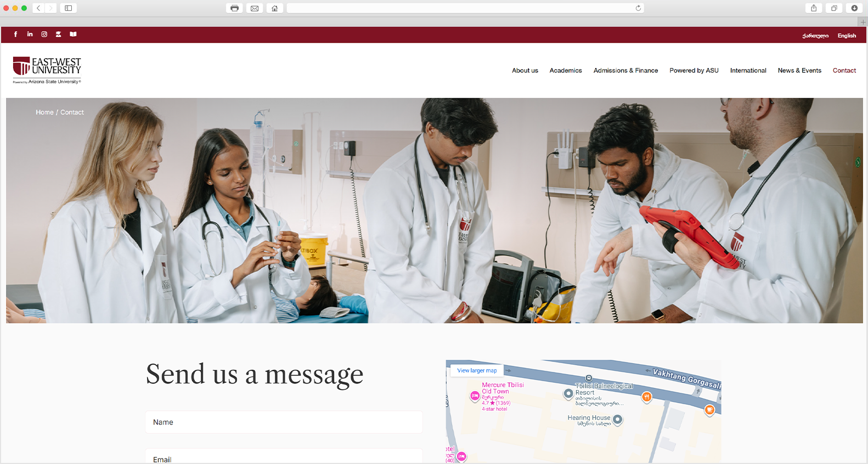Viewport: 868px width, 464px height.
Task: Switch site language to English
Action: pos(847,36)
